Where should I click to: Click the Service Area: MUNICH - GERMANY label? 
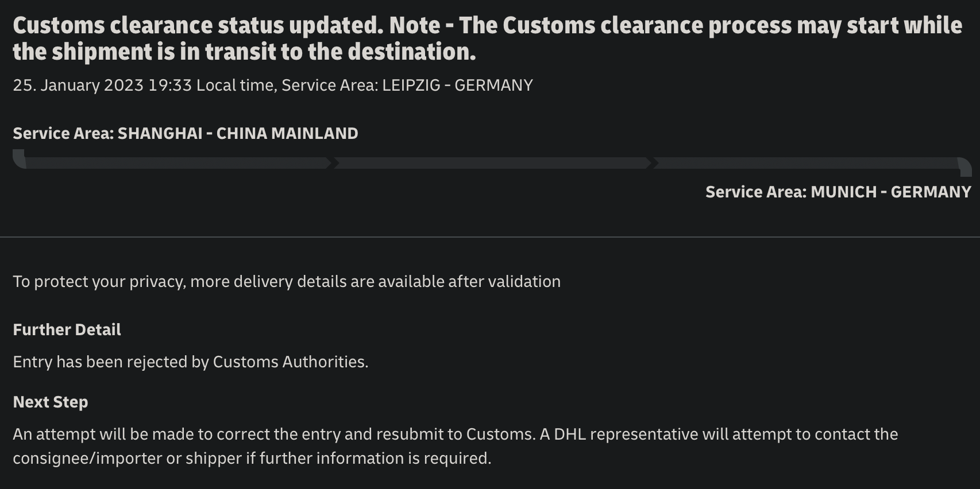[838, 192]
